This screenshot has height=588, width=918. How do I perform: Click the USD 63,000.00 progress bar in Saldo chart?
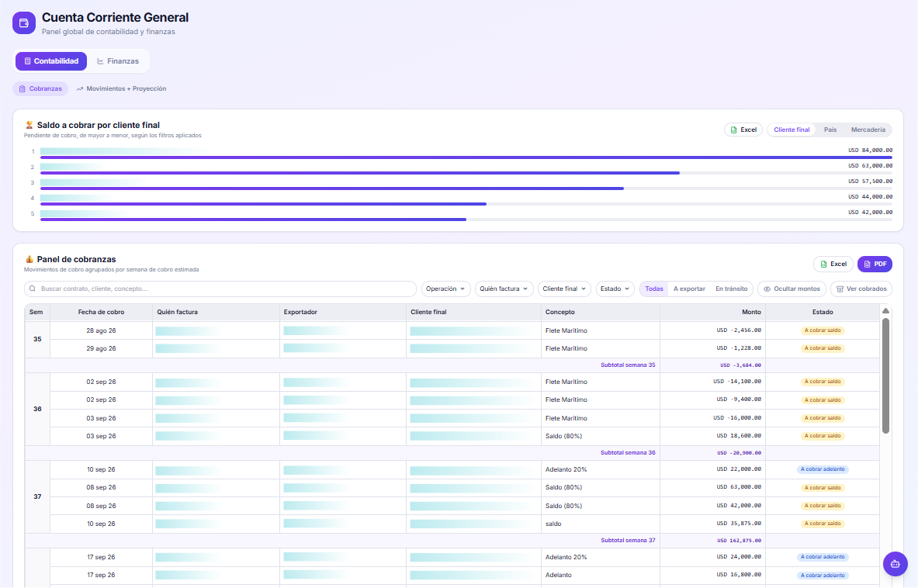(360, 173)
